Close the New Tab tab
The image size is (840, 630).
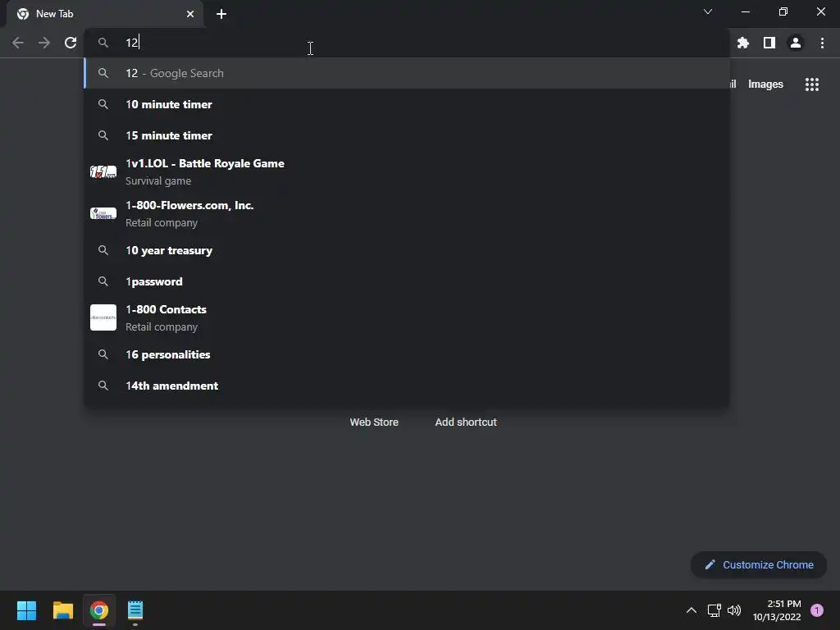coord(190,14)
